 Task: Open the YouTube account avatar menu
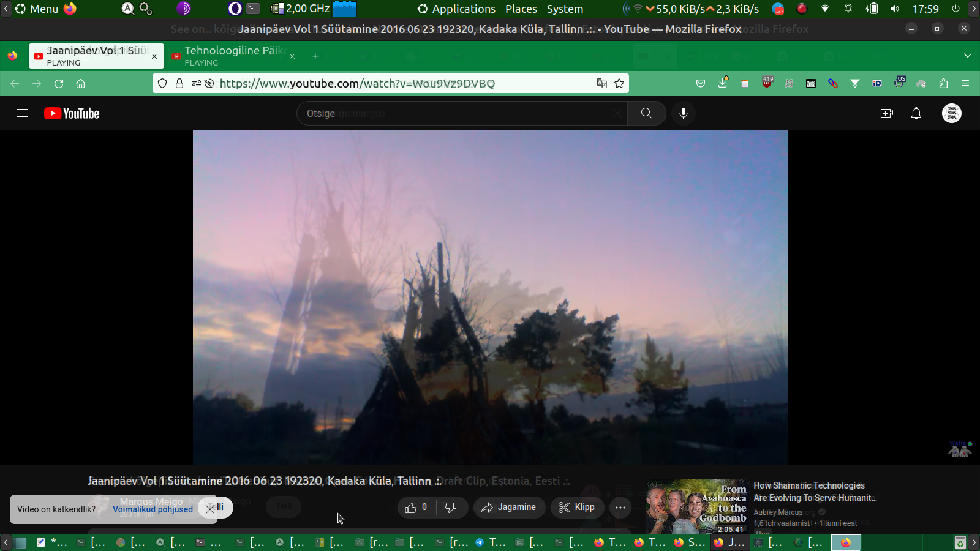tap(952, 113)
